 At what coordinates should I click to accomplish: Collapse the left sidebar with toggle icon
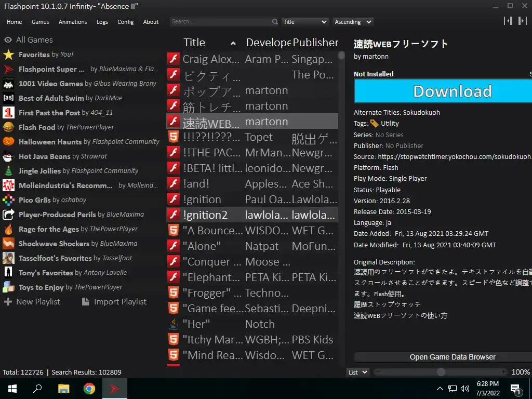[508, 21]
